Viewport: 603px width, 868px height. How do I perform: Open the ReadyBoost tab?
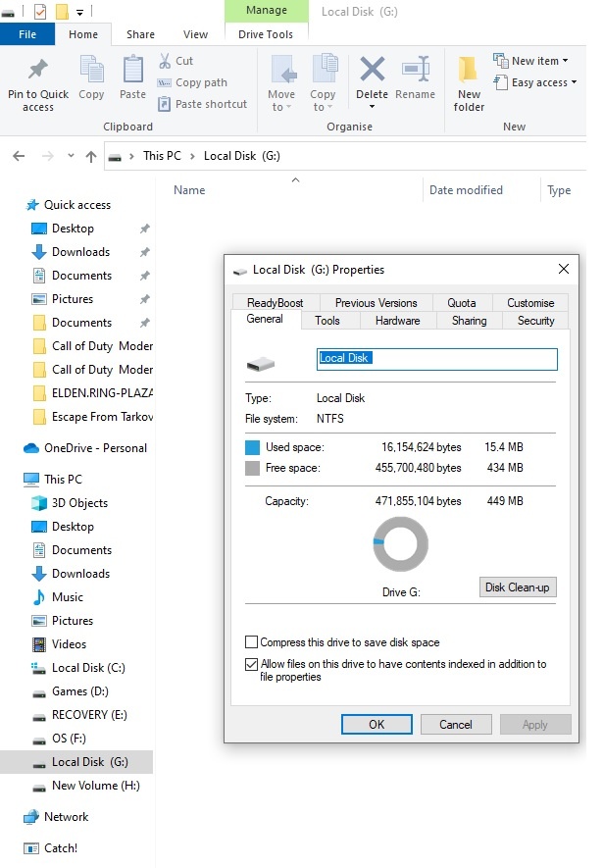pyautogui.click(x=275, y=303)
